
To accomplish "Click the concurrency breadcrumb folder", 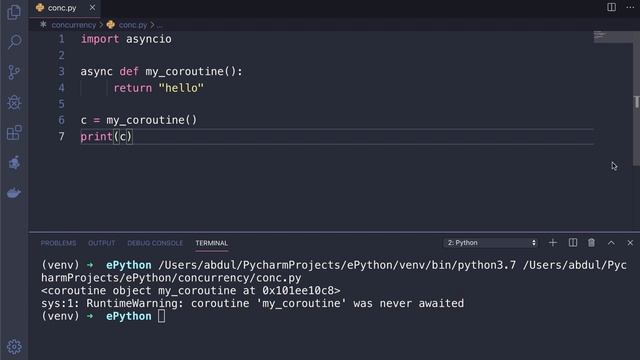I will [x=73, y=25].
